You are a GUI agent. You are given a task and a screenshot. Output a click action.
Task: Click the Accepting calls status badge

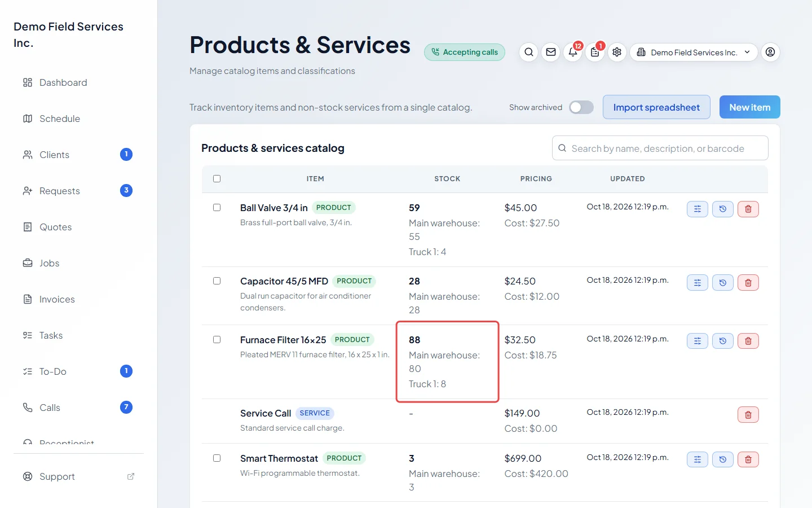(x=465, y=52)
